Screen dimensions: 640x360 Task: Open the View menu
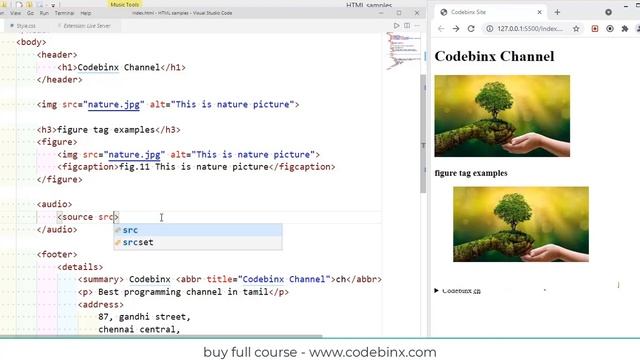pyautogui.click(x=16, y=13)
